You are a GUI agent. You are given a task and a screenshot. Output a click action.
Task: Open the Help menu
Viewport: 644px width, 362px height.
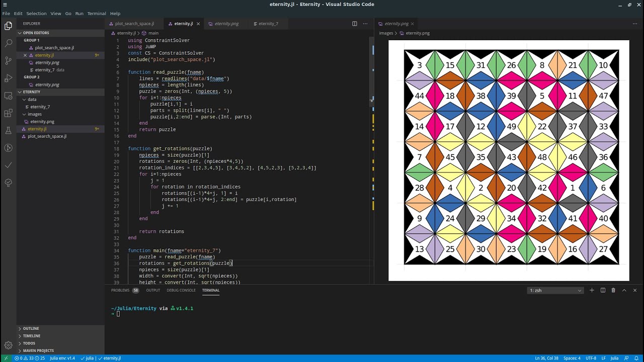[115, 14]
